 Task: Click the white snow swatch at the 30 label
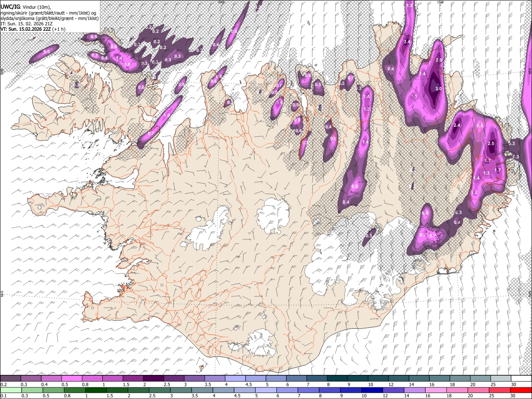pos(521,378)
